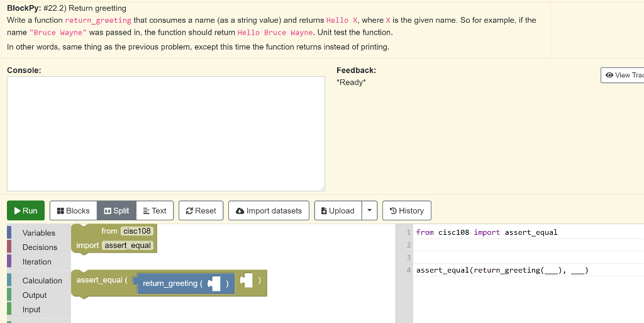Select the assert_equal call block

pyautogui.click(x=101, y=280)
